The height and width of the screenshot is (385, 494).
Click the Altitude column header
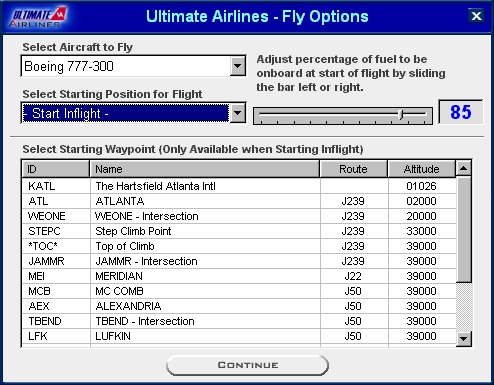pyautogui.click(x=421, y=169)
